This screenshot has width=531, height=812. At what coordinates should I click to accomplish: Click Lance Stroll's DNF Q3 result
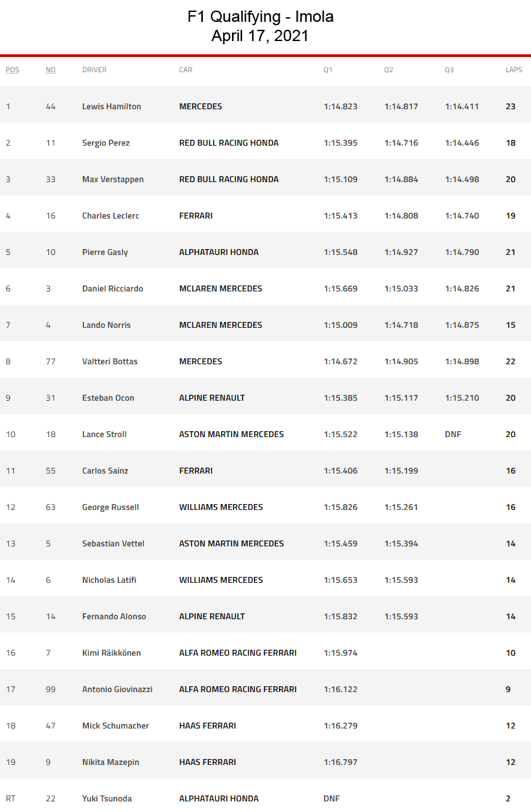click(453, 434)
